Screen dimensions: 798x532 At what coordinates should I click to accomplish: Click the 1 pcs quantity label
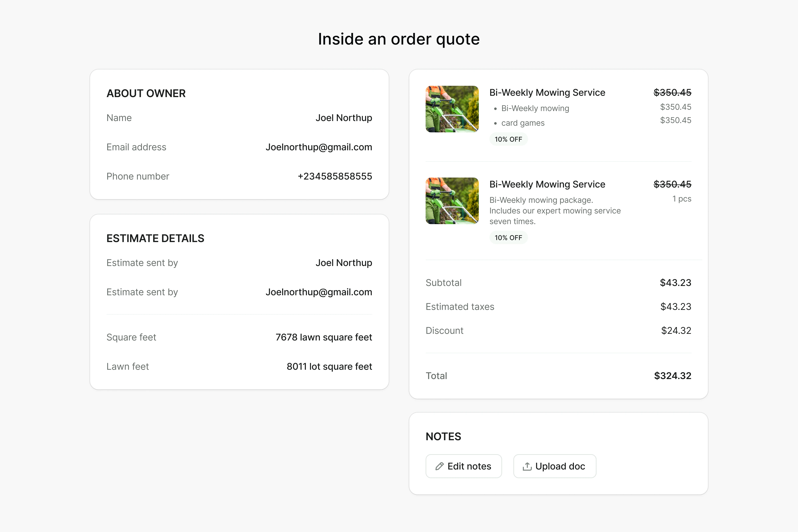pos(682,199)
